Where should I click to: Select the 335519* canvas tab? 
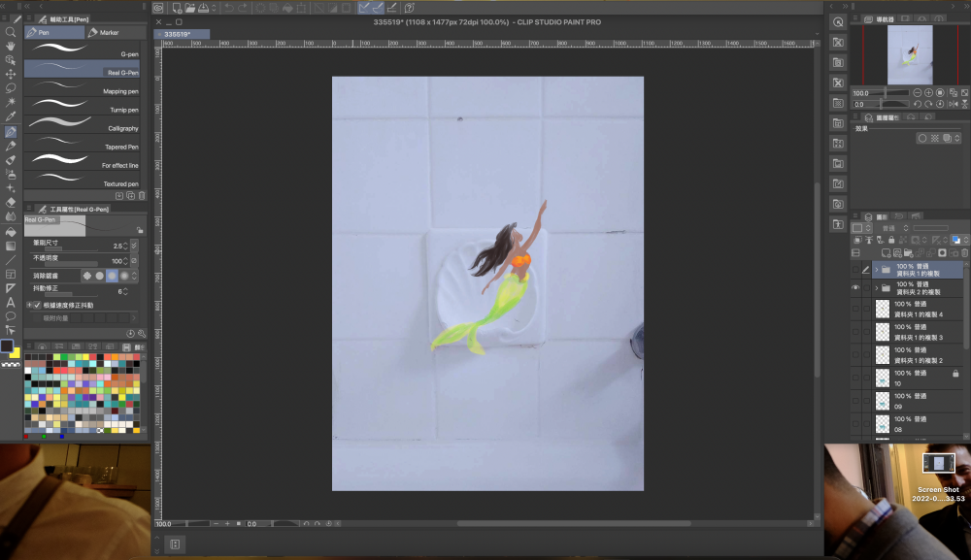click(x=183, y=34)
